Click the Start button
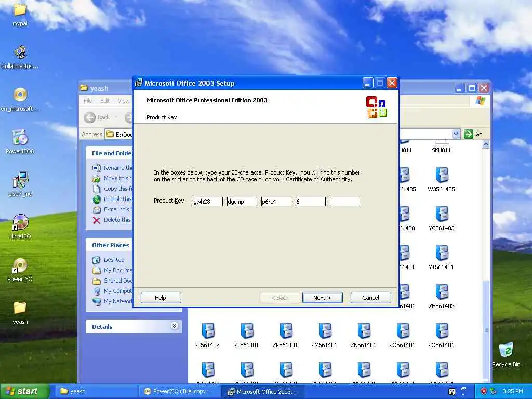The image size is (532, 399). point(24,391)
